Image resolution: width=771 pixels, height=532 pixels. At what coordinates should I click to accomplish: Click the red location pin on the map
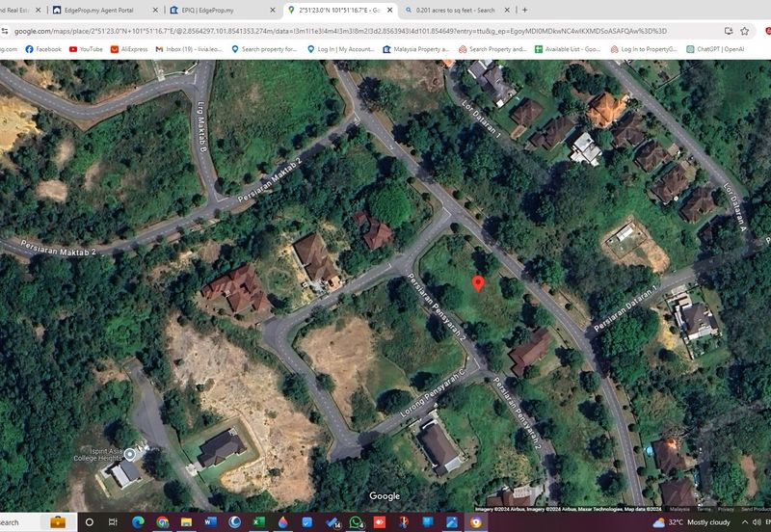477,283
